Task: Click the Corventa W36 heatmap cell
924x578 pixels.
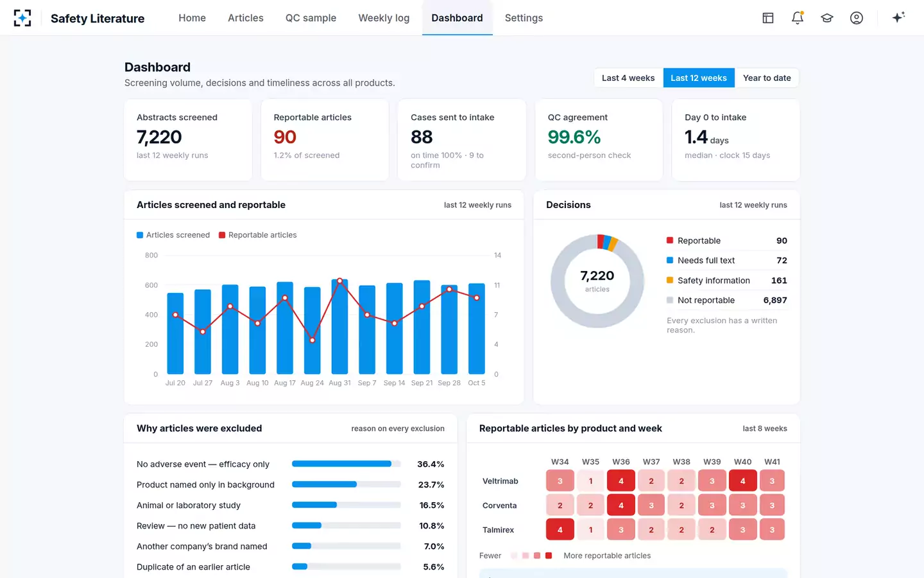Action: tap(620, 505)
